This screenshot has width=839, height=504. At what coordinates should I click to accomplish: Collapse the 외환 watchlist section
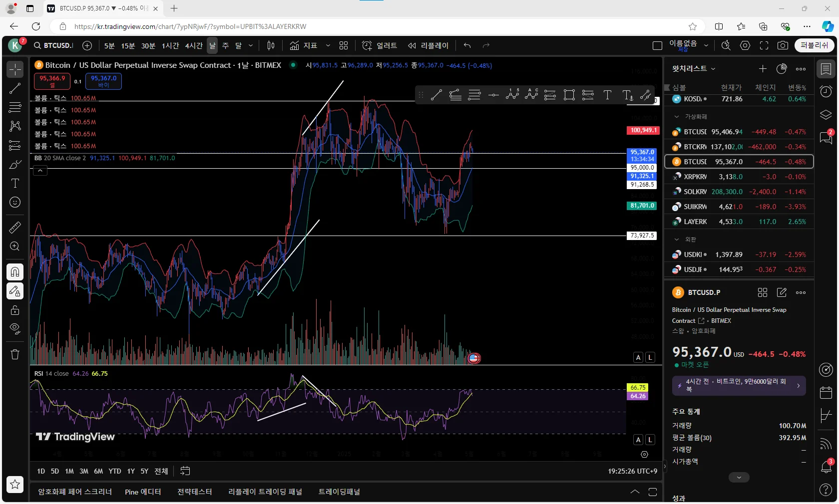click(677, 240)
